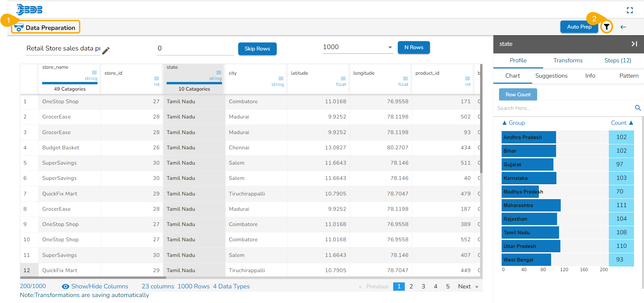Sort by Group ascending arrow

pyautogui.click(x=505, y=123)
